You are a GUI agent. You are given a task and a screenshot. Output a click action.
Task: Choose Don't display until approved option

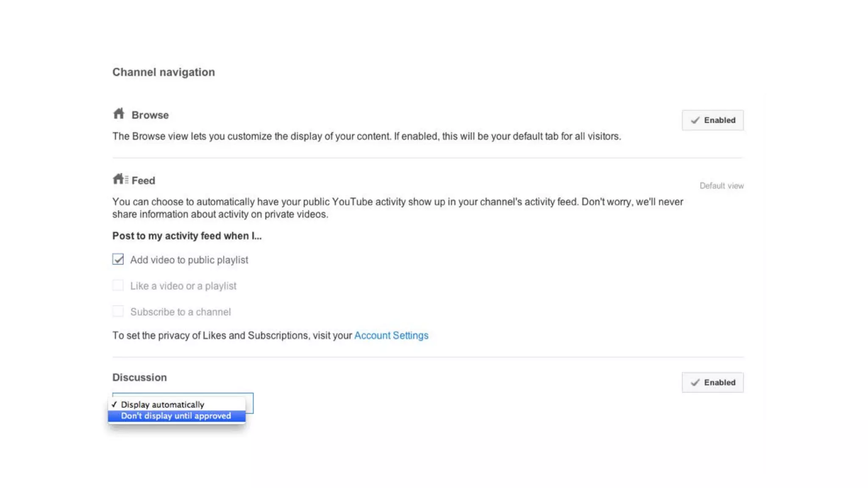[x=176, y=416]
